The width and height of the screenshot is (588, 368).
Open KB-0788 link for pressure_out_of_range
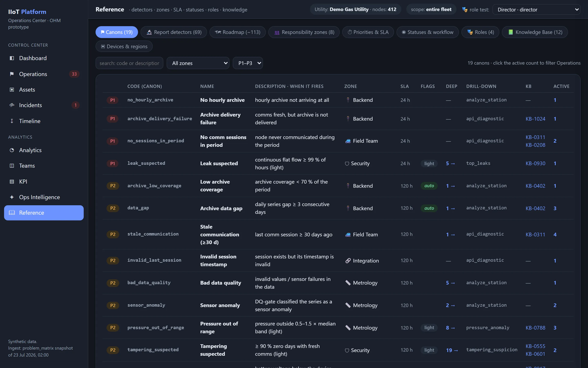coord(535,328)
